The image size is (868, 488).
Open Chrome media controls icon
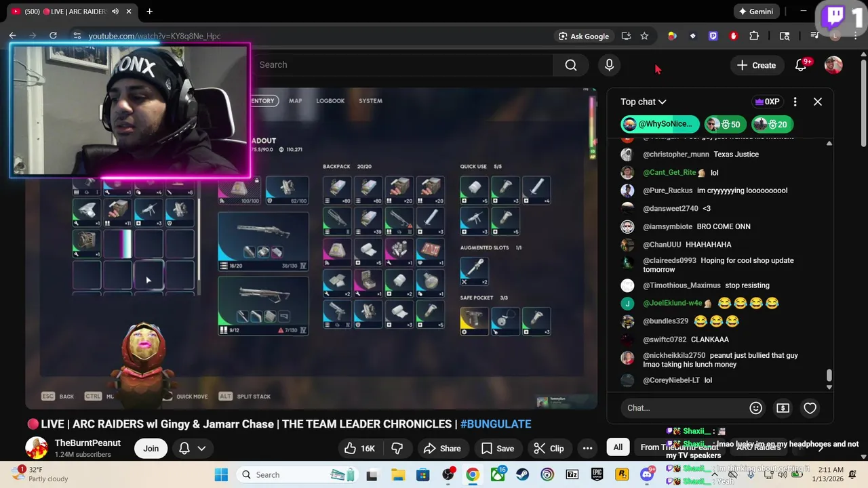tap(815, 36)
